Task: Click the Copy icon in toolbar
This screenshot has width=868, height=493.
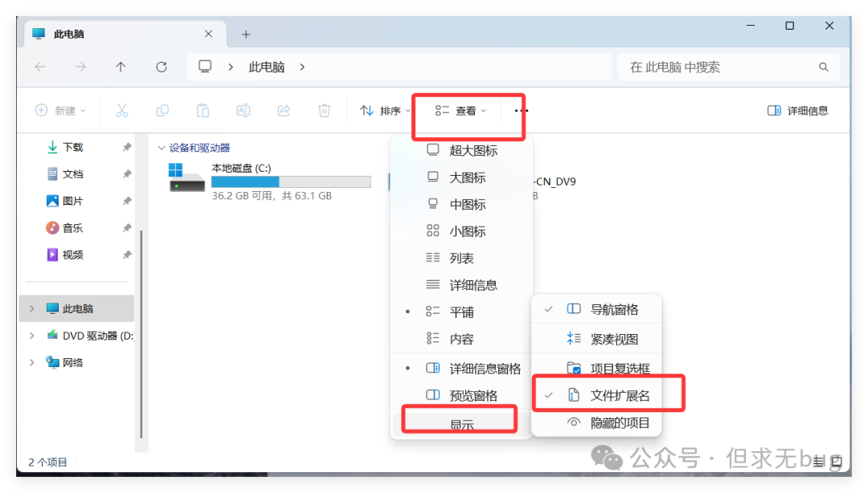Action: [162, 111]
